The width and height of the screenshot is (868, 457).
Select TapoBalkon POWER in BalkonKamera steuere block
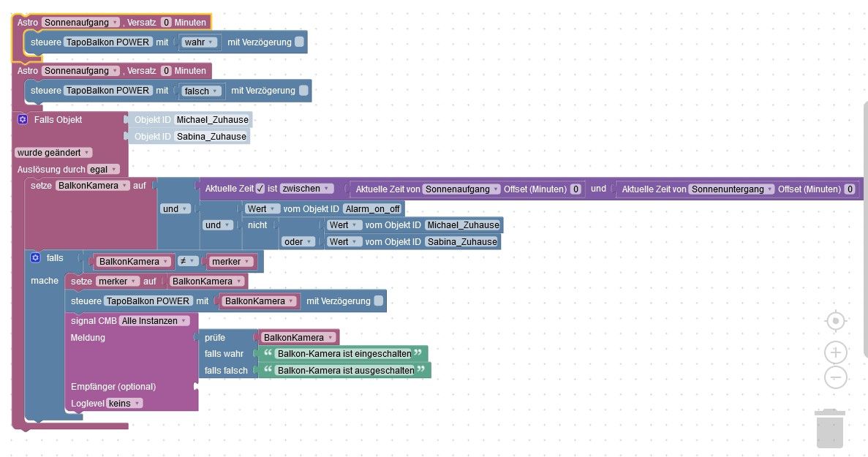[x=148, y=301]
